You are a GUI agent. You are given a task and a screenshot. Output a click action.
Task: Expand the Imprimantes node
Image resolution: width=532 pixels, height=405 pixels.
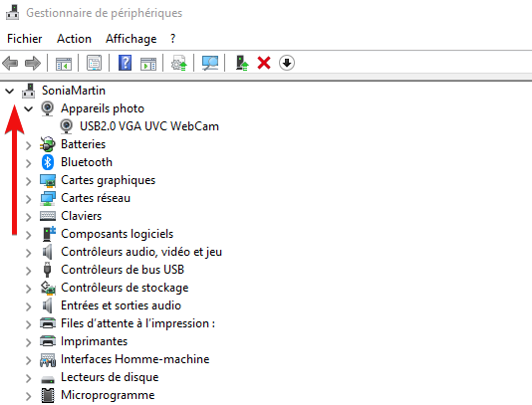29,342
